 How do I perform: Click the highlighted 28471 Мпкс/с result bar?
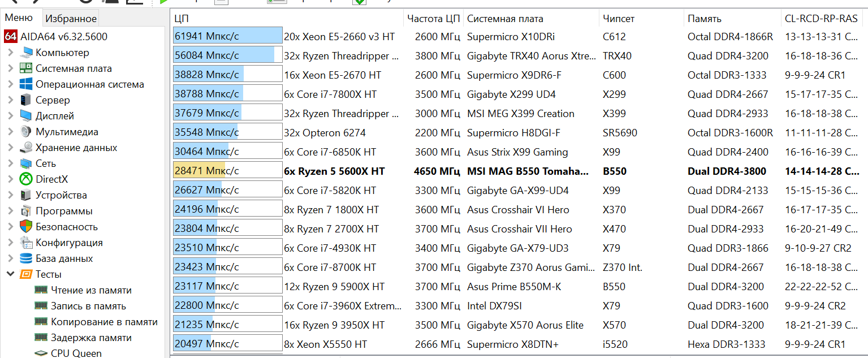pyautogui.click(x=228, y=171)
